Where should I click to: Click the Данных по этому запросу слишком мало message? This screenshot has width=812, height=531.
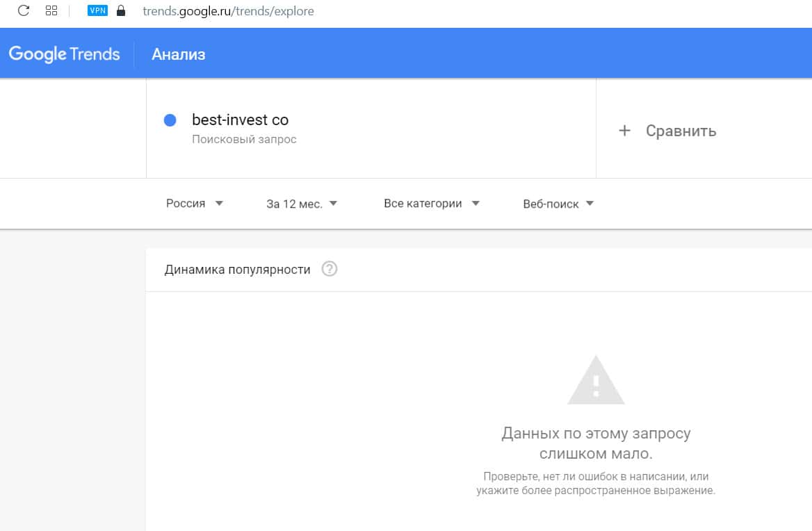[x=596, y=443]
